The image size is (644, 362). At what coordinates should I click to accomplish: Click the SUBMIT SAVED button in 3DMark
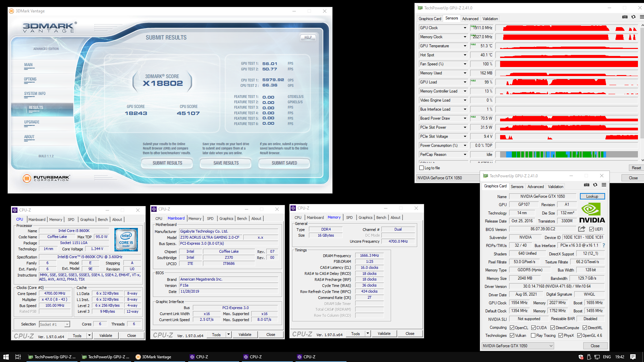pyautogui.click(x=284, y=163)
